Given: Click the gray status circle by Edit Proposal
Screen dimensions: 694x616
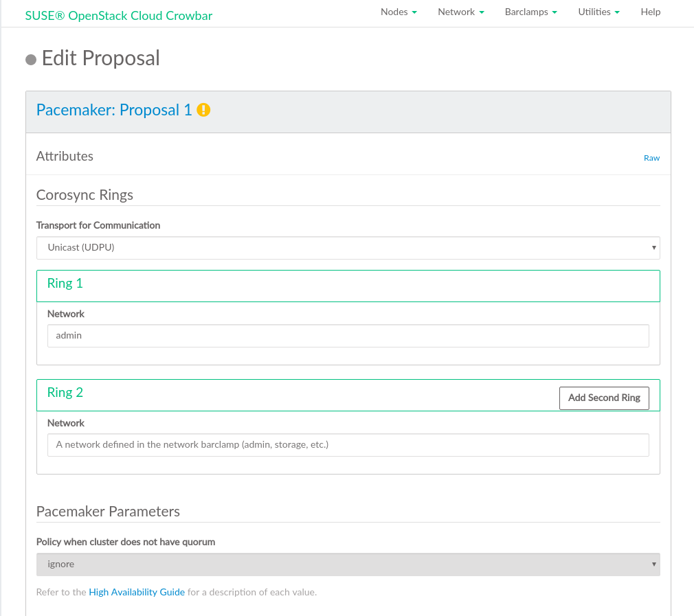Looking at the screenshot, I should 31,59.
